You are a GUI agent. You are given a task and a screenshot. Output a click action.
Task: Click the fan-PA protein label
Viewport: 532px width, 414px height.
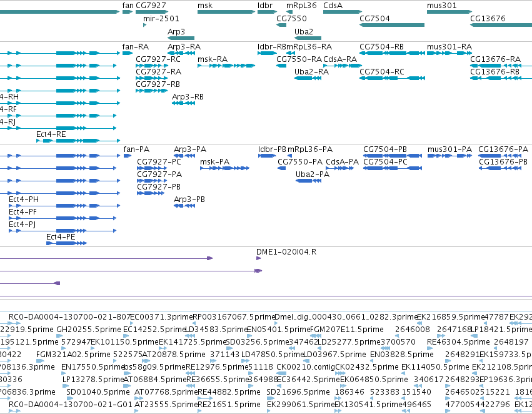136,149
